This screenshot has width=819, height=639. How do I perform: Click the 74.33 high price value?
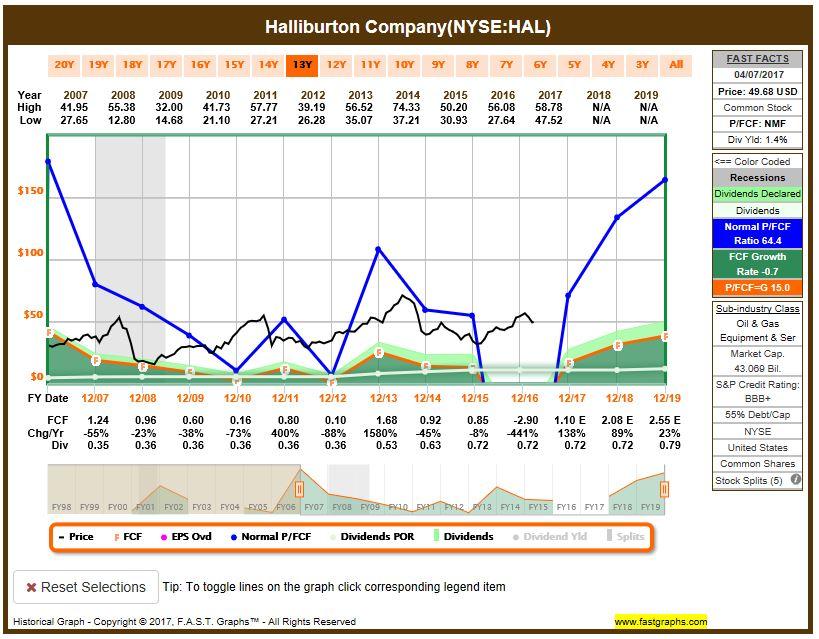tap(407, 107)
